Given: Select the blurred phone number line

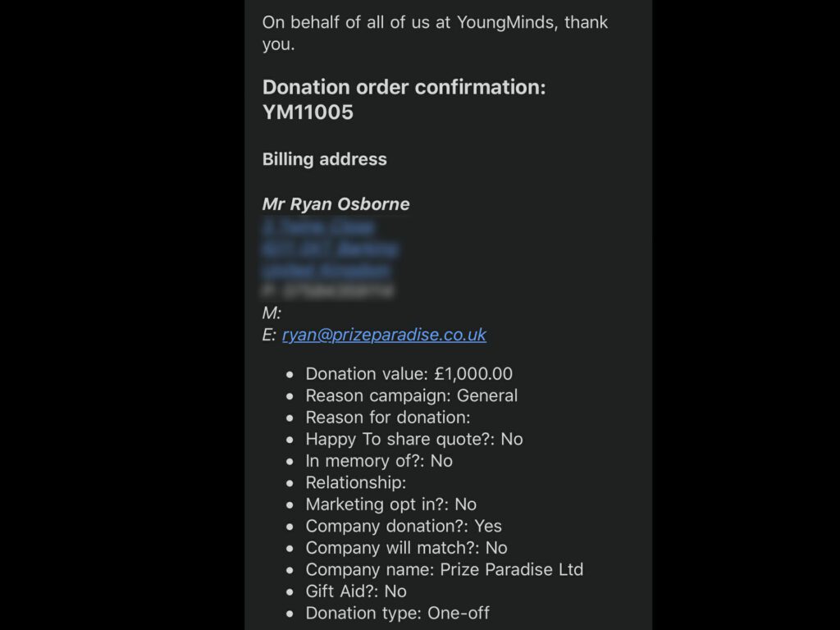Looking at the screenshot, I should click(x=328, y=291).
